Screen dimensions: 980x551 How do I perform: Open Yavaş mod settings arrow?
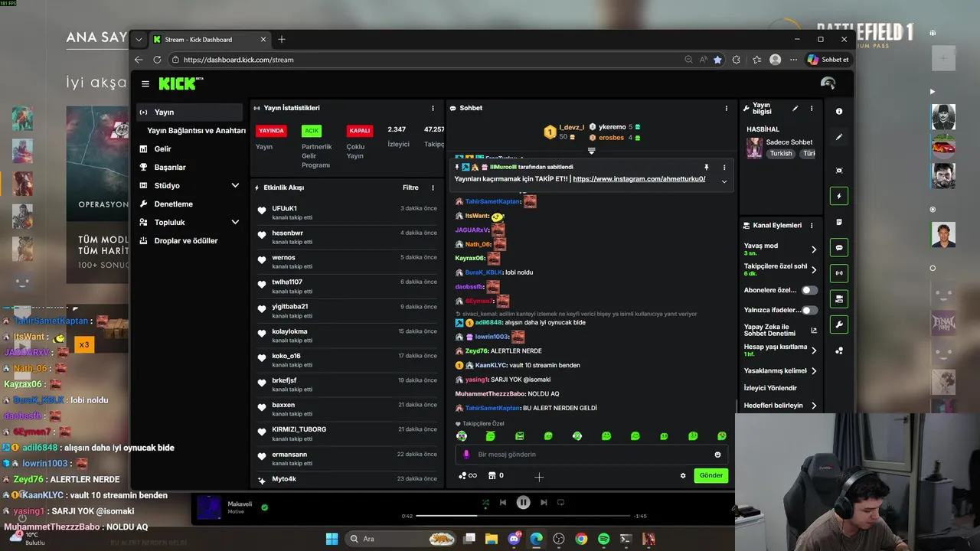pyautogui.click(x=814, y=249)
